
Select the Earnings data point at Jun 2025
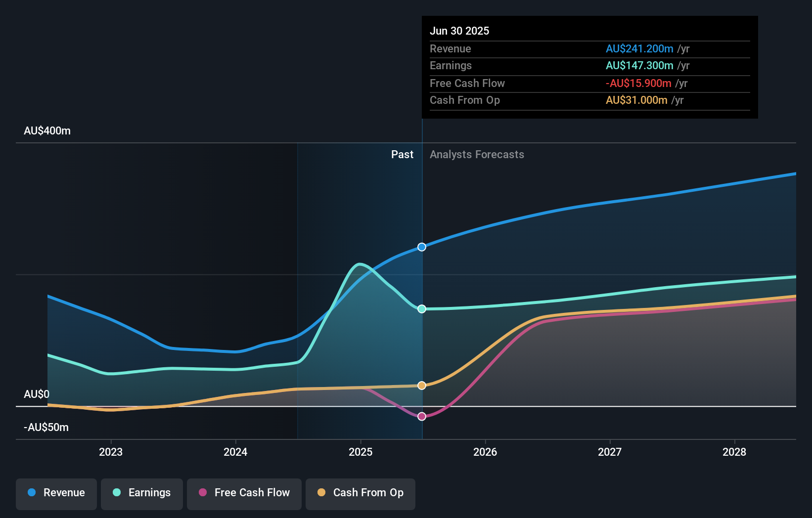(x=422, y=309)
